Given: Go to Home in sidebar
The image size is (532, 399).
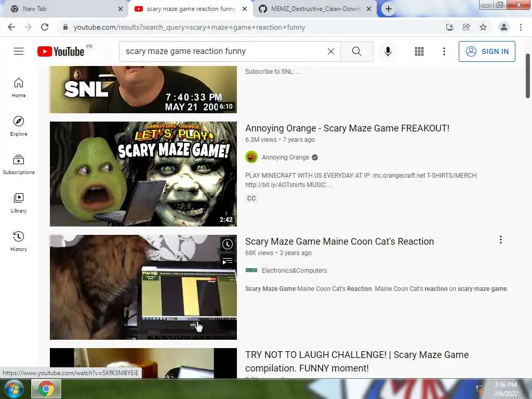Looking at the screenshot, I should tap(19, 88).
